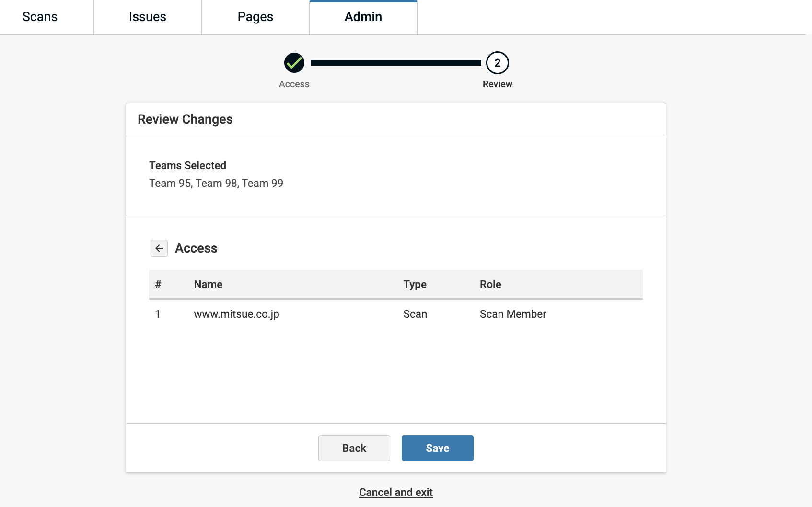Click the # column header
The width and height of the screenshot is (812, 507).
click(158, 284)
